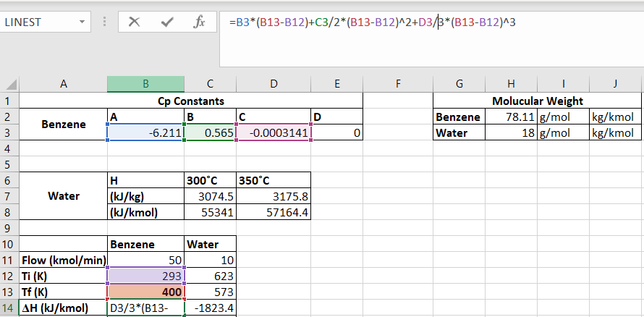Image resolution: width=644 pixels, height=317 pixels.
Task: Select the cell with value -6.211
Action: [145, 132]
